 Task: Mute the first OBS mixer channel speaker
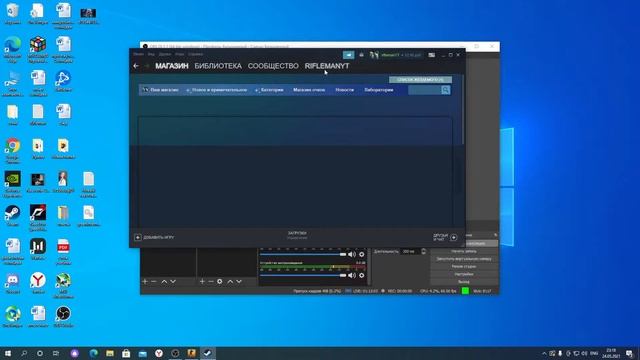(352, 254)
